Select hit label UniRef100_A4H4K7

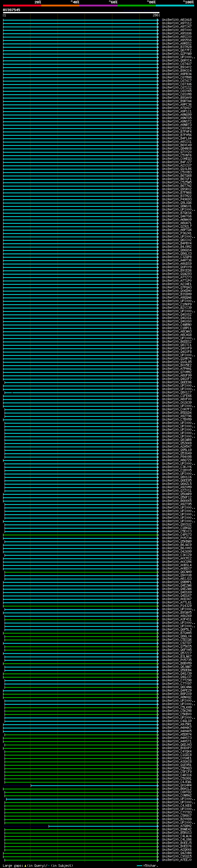tap(177, 728)
